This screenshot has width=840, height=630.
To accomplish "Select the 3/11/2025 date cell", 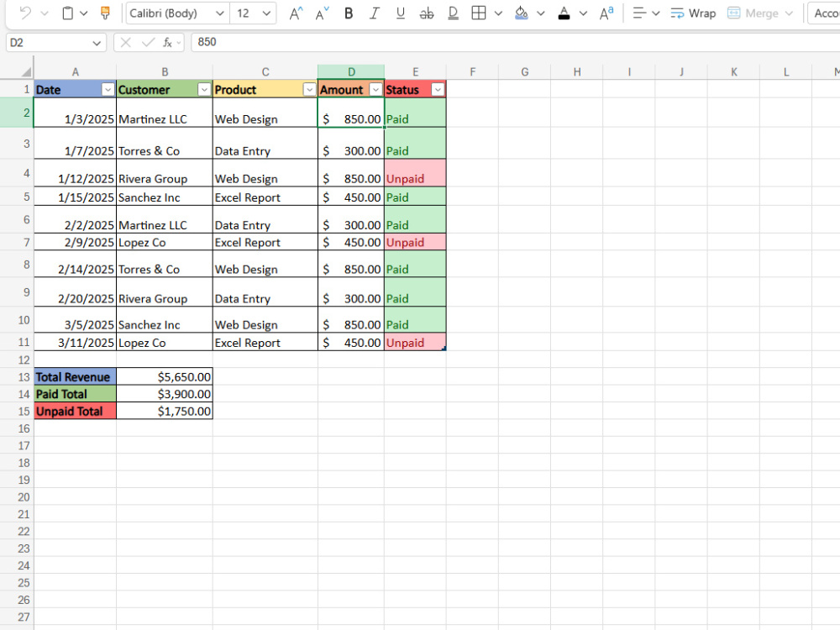I will click(x=75, y=342).
